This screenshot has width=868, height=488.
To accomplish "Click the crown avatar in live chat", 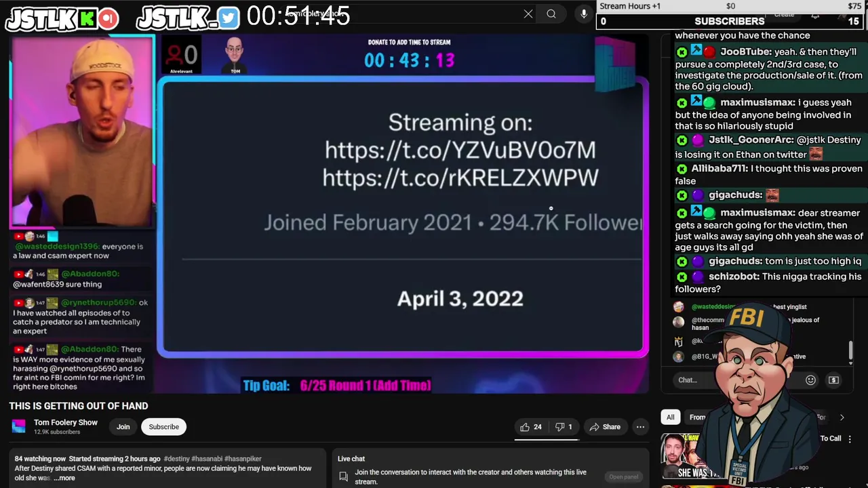I will (x=678, y=342).
